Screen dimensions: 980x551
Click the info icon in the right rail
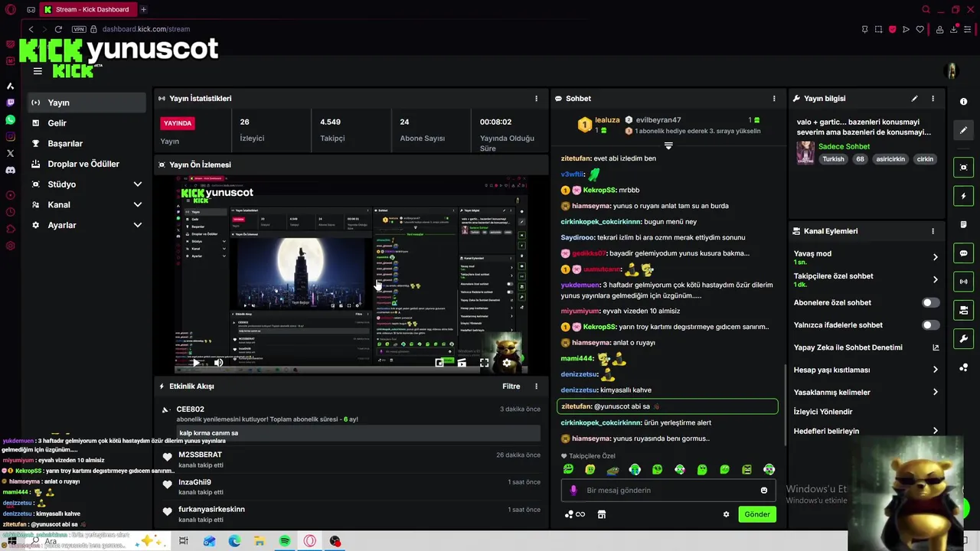(x=963, y=102)
